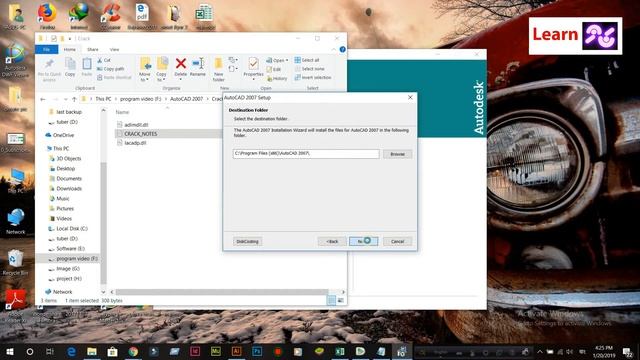This screenshot has width=640, height=360.
Task: Switch to the Share ribbon tab
Action: tap(93, 49)
